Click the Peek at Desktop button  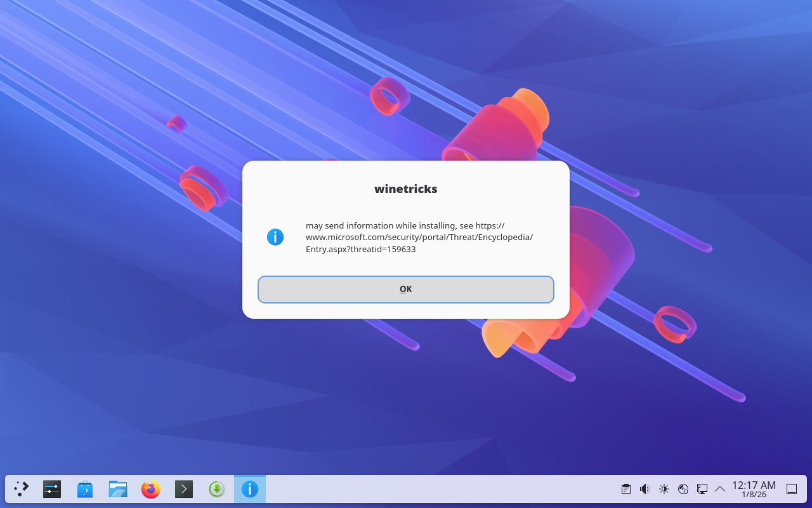792,489
